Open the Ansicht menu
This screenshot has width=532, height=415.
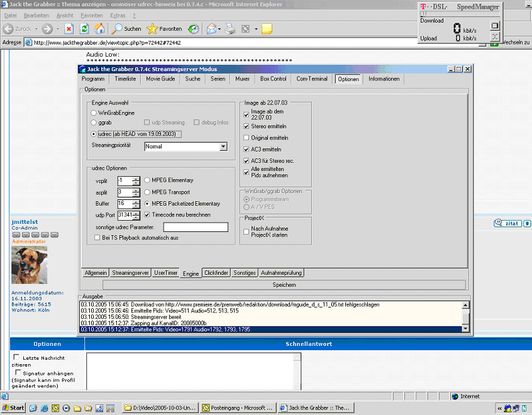[x=65, y=16]
